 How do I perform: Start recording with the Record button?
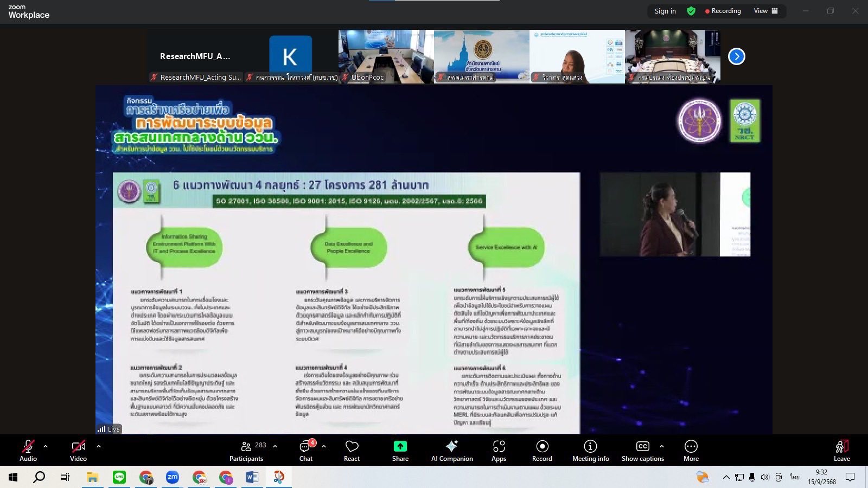click(542, 450)
